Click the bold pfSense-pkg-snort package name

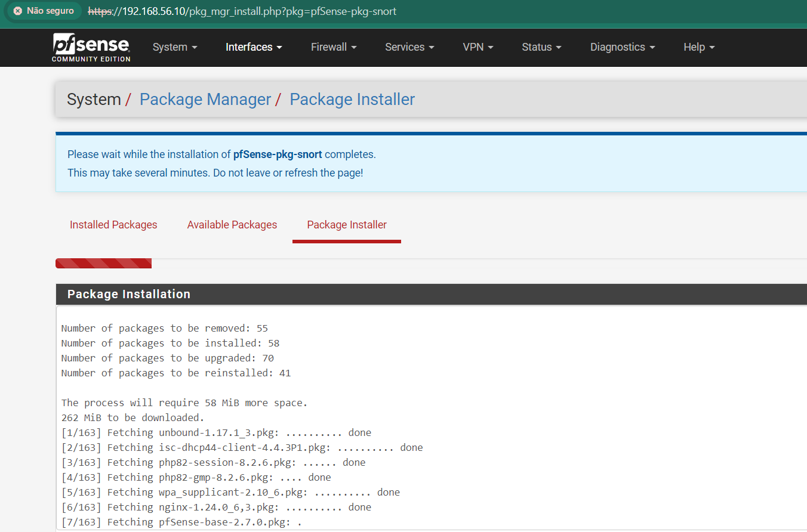(278, 154)
